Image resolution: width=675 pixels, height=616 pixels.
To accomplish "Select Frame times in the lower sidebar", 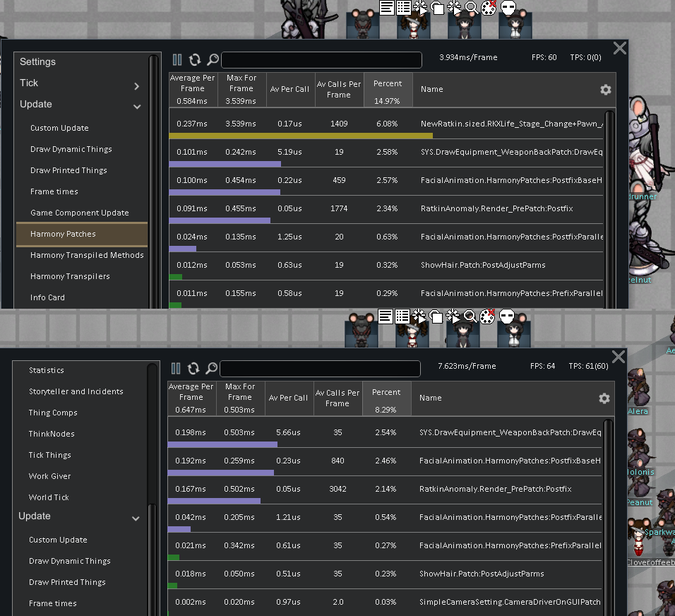I will click(x=52, y=603).
